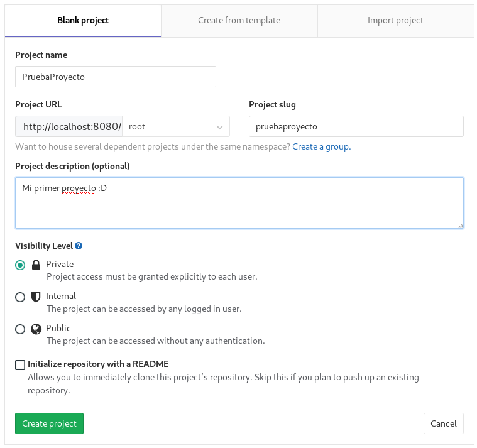Click the Cancel button
Screen dimensions: 477x448
(443, 423)
